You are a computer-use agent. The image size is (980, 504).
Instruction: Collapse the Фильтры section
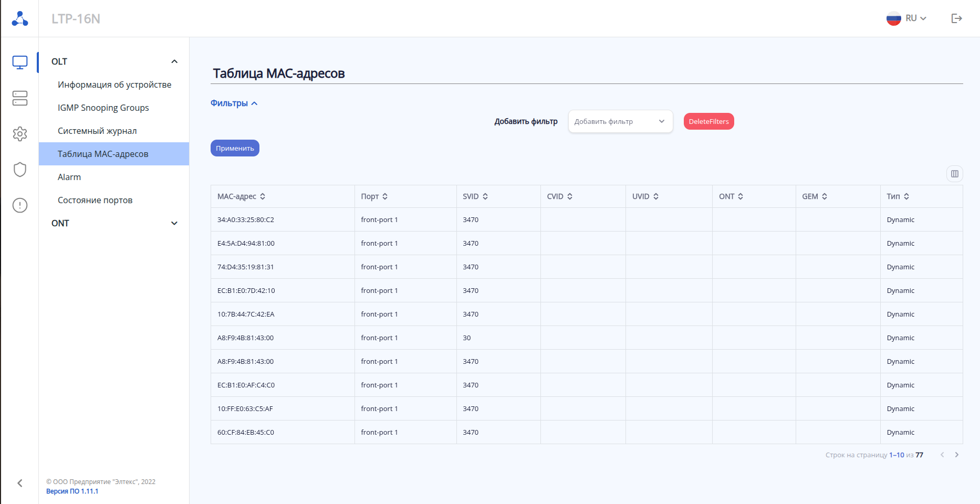234,103
